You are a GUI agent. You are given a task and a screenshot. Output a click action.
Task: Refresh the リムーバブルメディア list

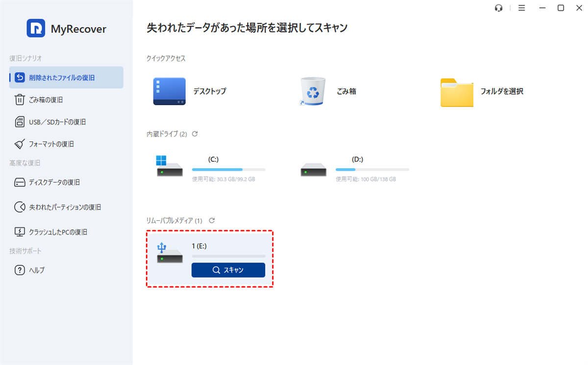212,221
